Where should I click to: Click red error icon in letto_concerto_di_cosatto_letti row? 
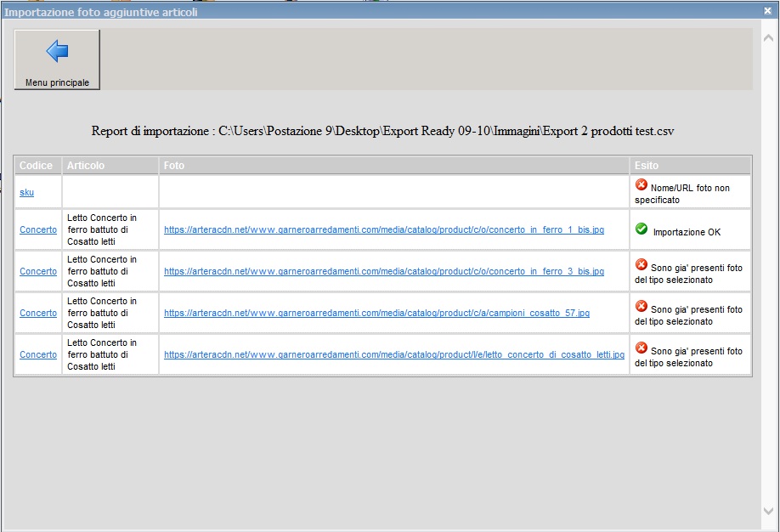tap(642, 348)
